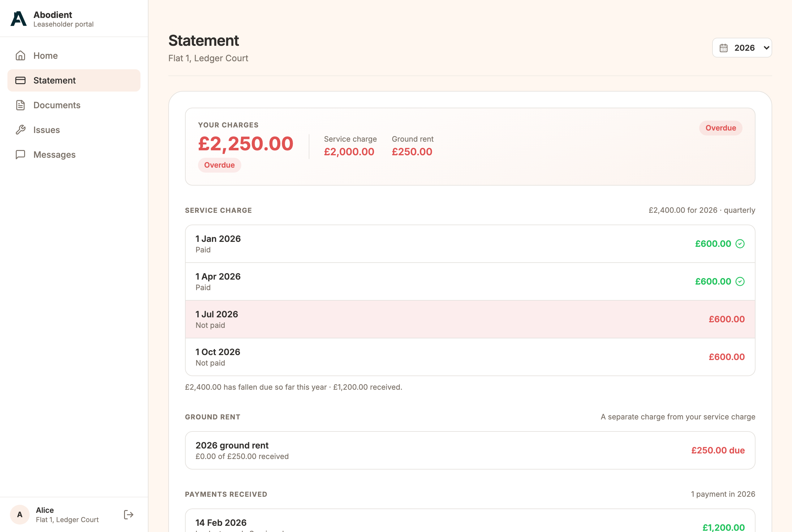Click the Ground rent £250.00 amount
The height and width of the screenshot is (532, 792).
412,152
